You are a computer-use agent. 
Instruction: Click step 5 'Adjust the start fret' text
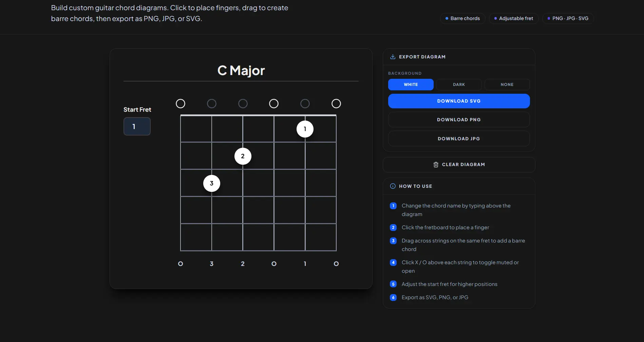click(450, 284)
